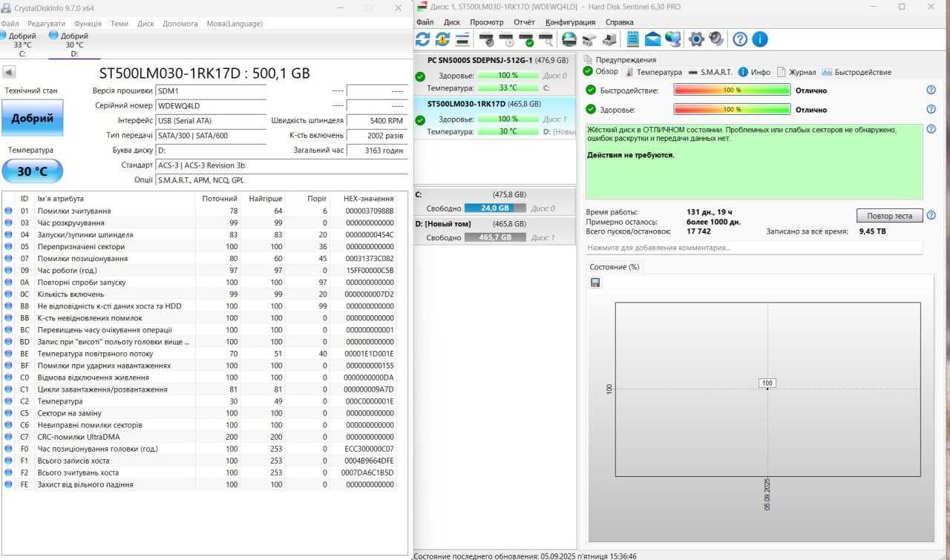Open Функція menu in CrystalDiskInfo
The image size is (950, 560).
[x=88, y=23]
